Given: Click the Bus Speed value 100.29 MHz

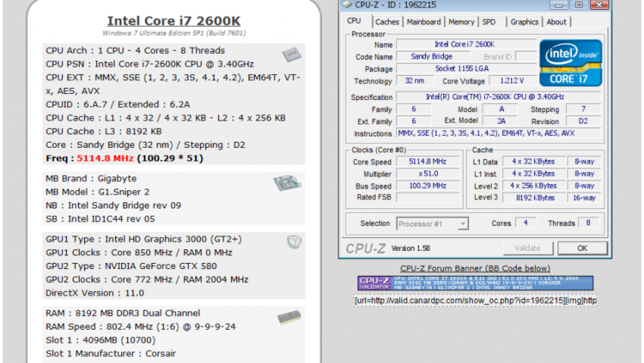Looking at the screenshot, I should 428,186.
